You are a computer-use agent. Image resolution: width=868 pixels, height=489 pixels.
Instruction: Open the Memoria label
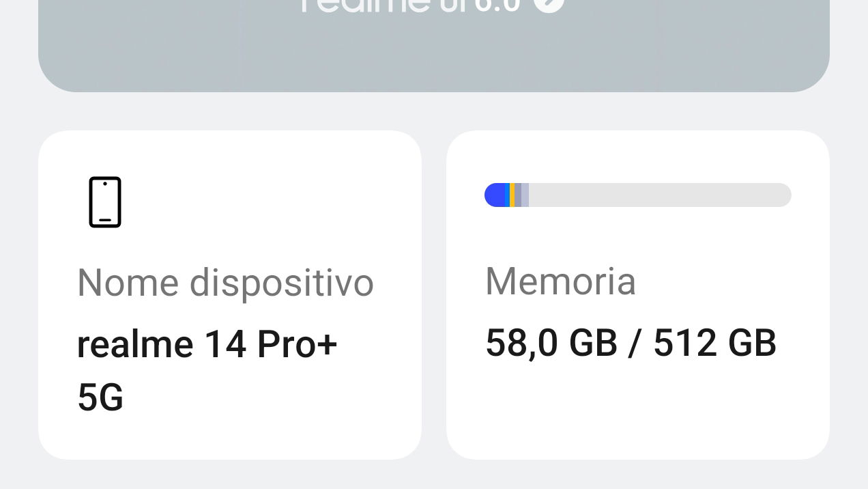tap(560, 281)
